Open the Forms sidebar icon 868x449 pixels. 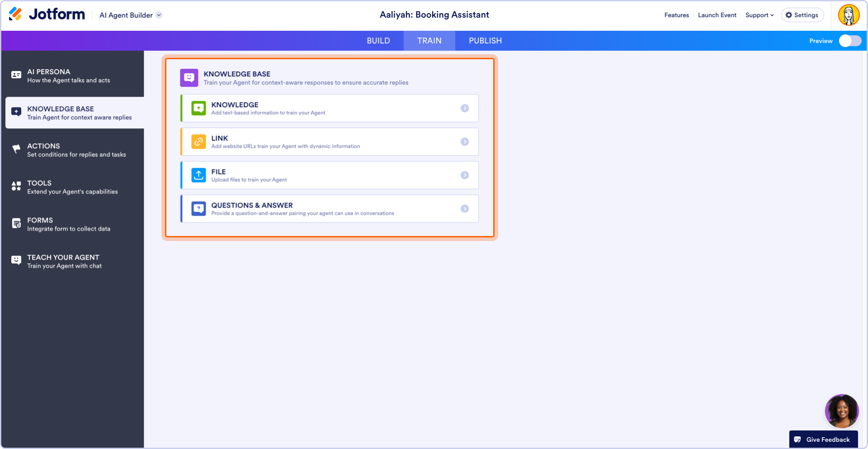(x=16, y=223)
